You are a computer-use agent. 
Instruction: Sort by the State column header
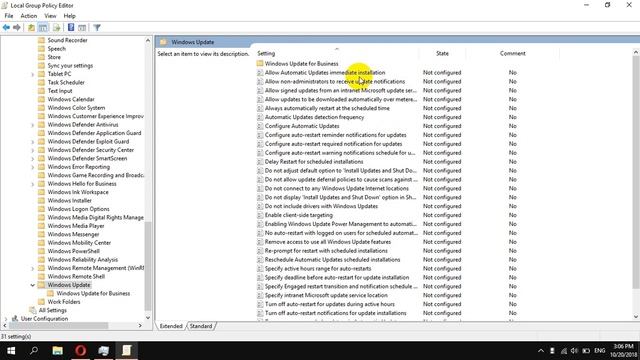[442, 53]
